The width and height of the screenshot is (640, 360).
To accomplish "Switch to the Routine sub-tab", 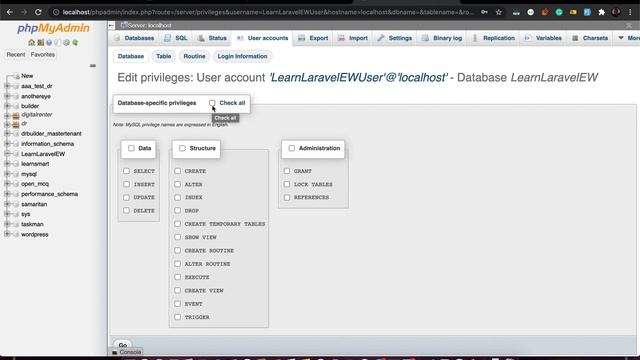I will click(194, 56).
